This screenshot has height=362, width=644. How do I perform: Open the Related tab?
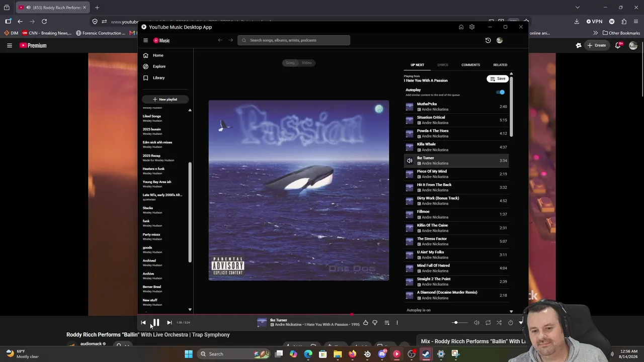click(x=500, y=65)
